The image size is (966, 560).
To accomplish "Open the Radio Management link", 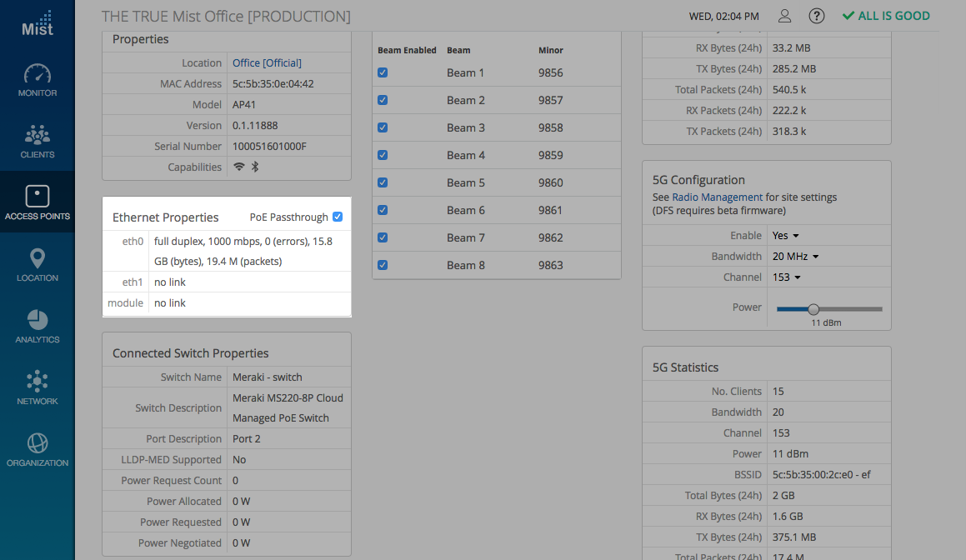I will pos(717,197).
